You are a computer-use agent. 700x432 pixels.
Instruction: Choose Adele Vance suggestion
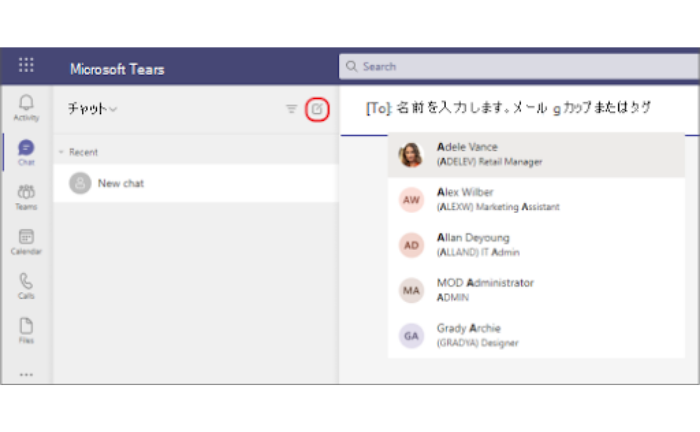pyautogui.click(x=536, y=154)
